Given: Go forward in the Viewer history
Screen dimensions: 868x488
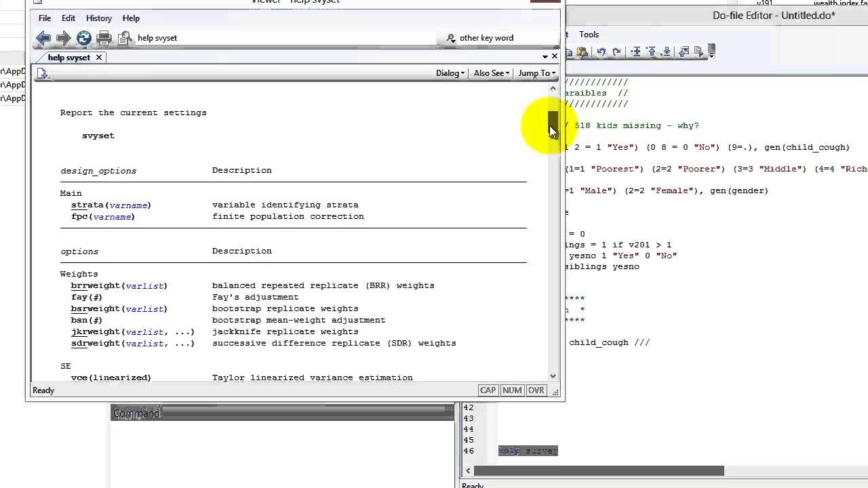Looking at the screenshot, I should [63, 38].
